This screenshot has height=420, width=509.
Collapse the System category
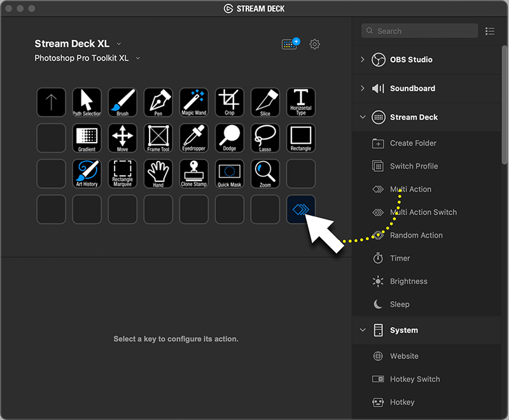[363, 330]
